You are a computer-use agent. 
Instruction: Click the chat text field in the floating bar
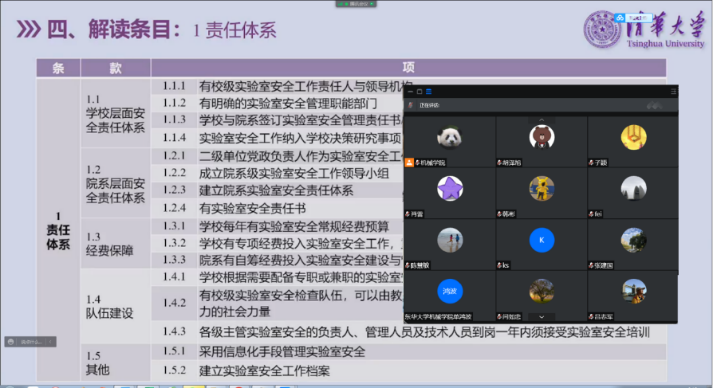coord(31,342)
